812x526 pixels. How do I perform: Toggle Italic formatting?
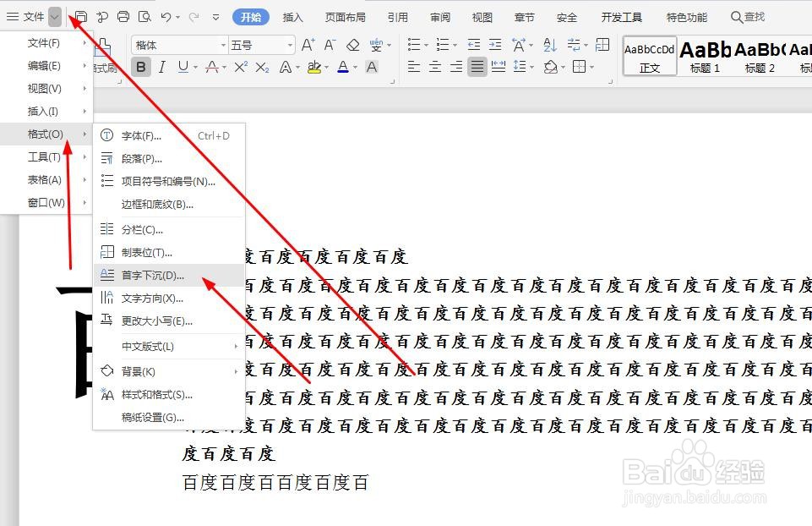coord(162,67)
